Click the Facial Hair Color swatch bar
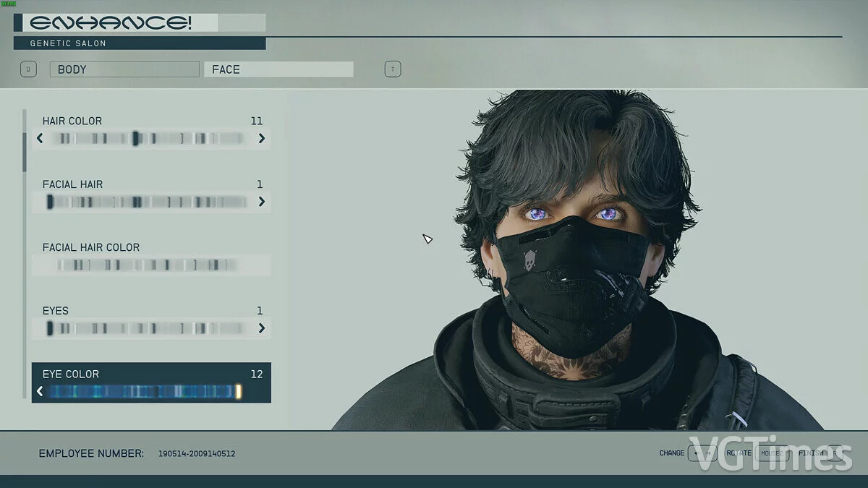The width and height of the screenshot is (868, 488). 150,265
